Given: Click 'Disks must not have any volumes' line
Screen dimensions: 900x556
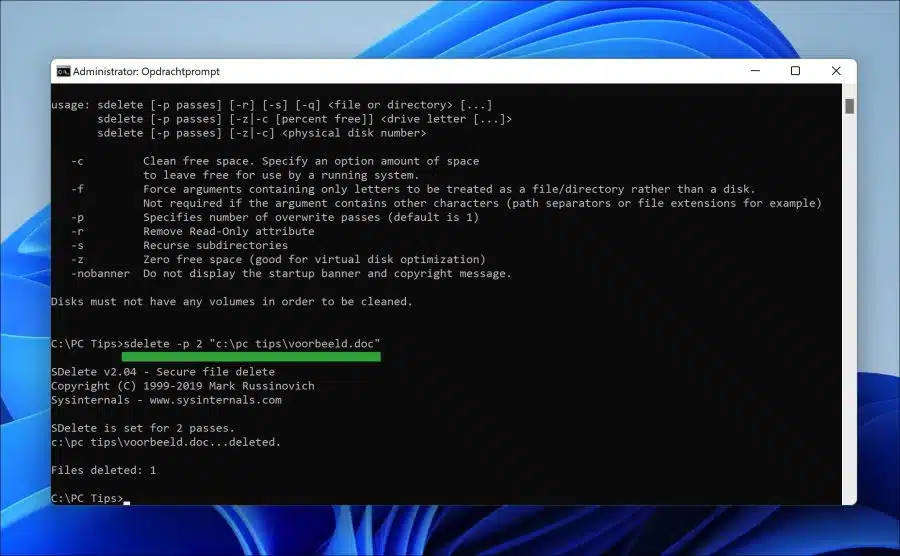Looking at the screenshot, I should coord(232,301).
